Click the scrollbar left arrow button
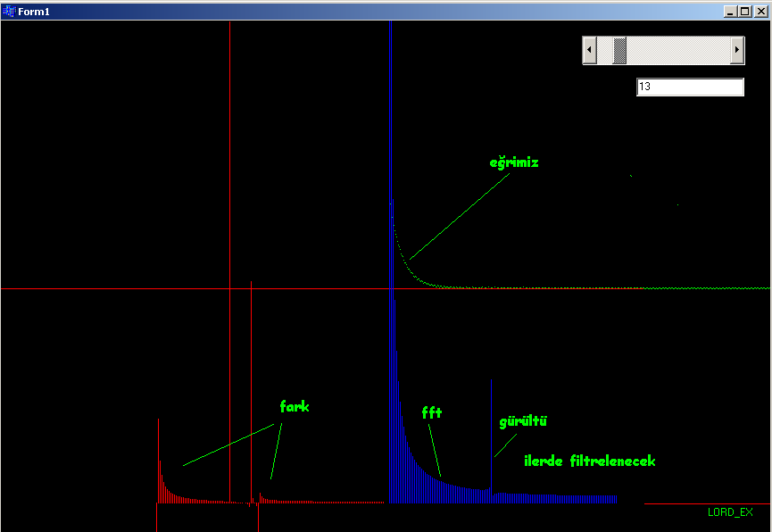The height and width of the screenshot is (532, 772). pos(590,50)
